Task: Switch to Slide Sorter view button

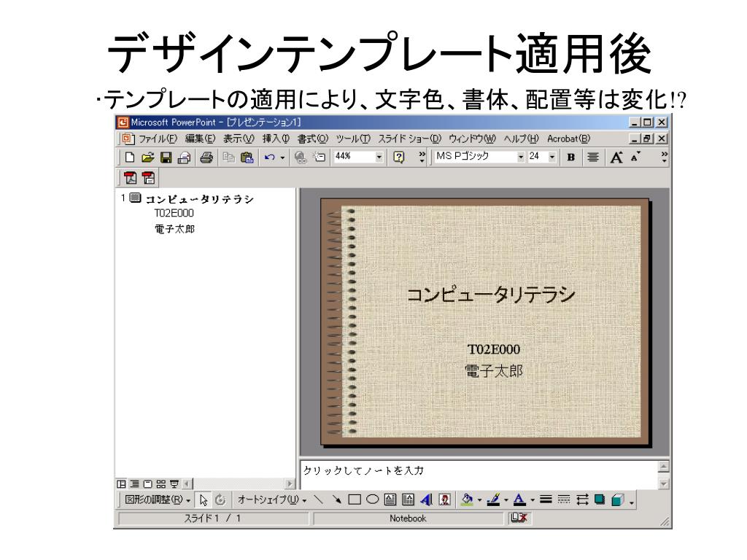Action: coord(161,484)
